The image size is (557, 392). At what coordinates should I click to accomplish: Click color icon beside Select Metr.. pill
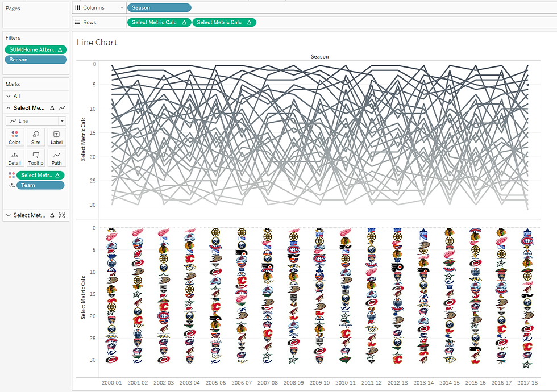pyautogui.click(x=11, y=175)
